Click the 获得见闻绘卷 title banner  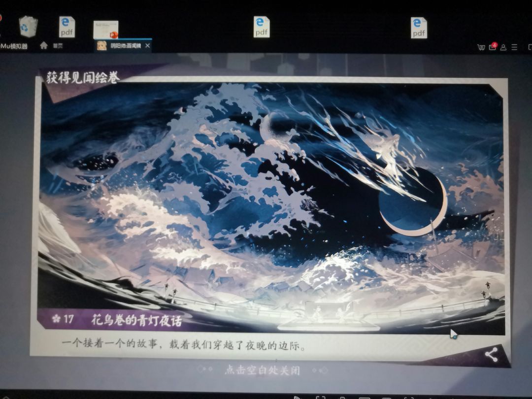83,78
